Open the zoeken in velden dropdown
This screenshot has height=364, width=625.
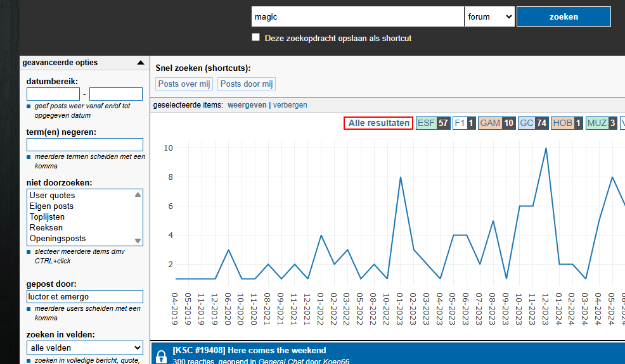pyautogui.click(x=84, y=348)
